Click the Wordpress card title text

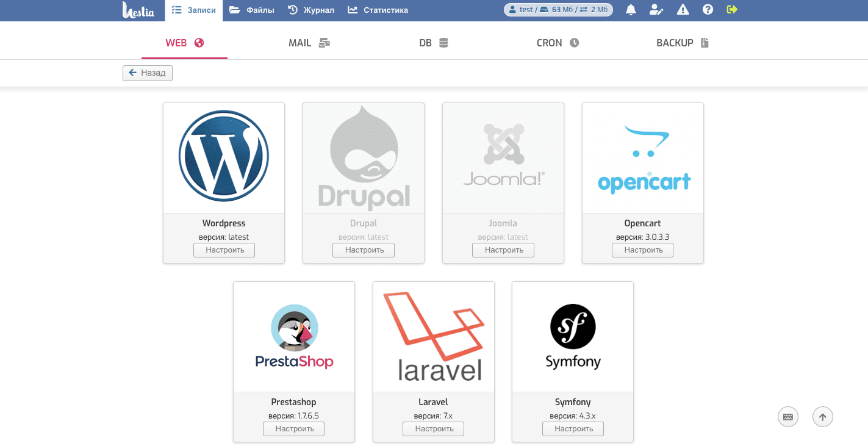(x=224, y=223)
